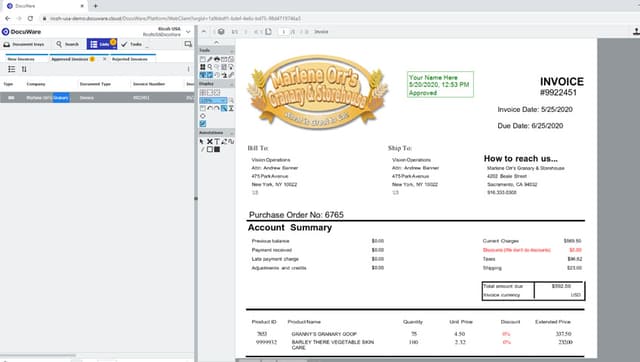The image size is (640, 362).
Task: Toggle blue checkmark icon at bottom of Display
Action: 203,124
